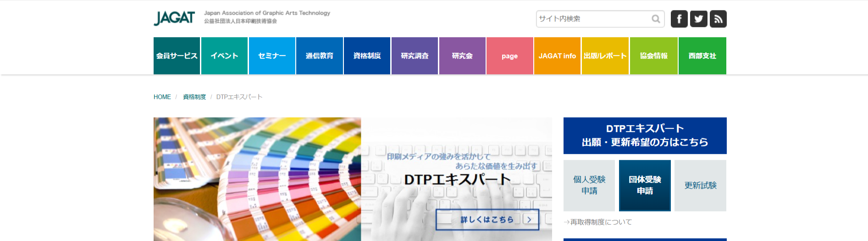Open the page menu item

click(510, 56)
